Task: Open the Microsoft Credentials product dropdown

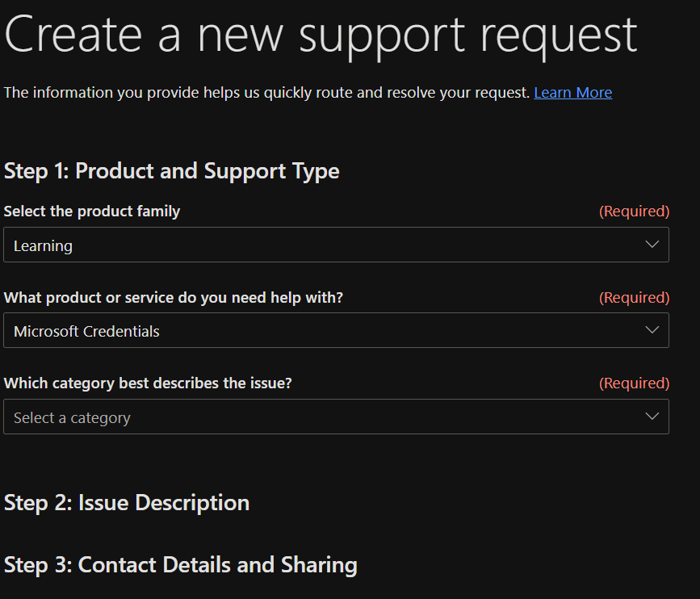Action: pos(336,330)
